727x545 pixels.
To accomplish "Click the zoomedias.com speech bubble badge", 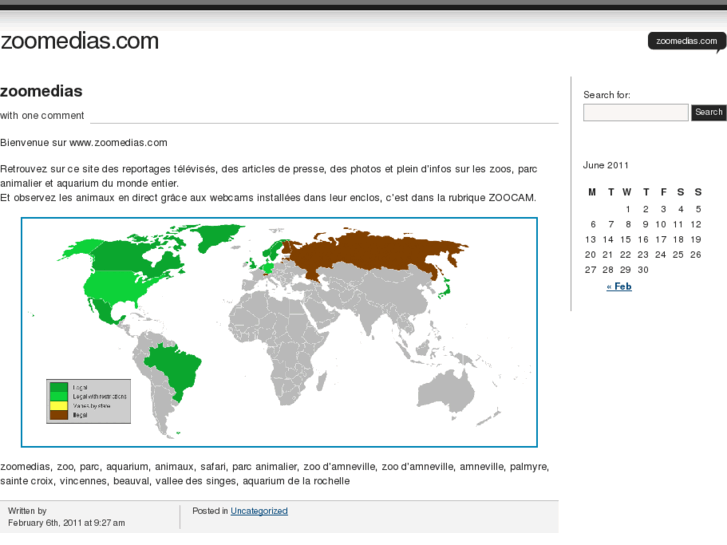I will coord(687,42).
